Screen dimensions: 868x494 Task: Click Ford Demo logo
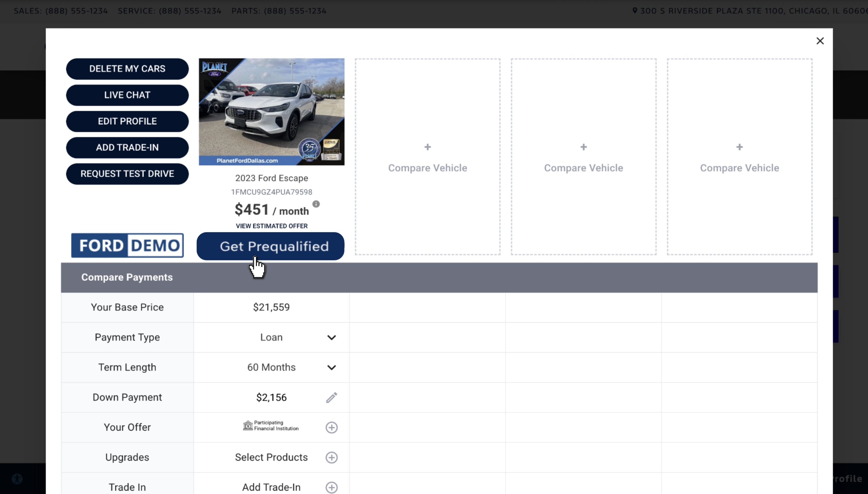[x=127, y=245]
